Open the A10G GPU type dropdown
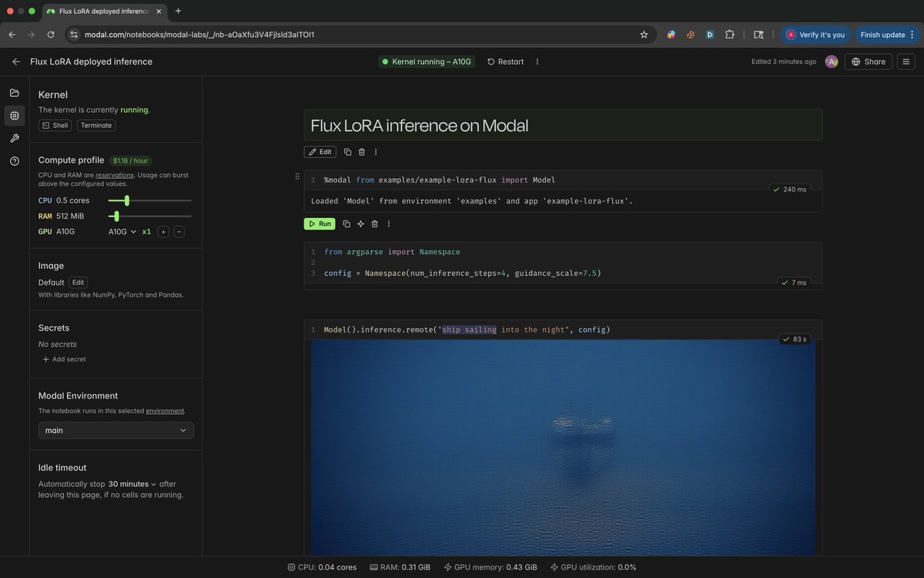The width and height of the screenshot is (924, 578). click(123, 231)
